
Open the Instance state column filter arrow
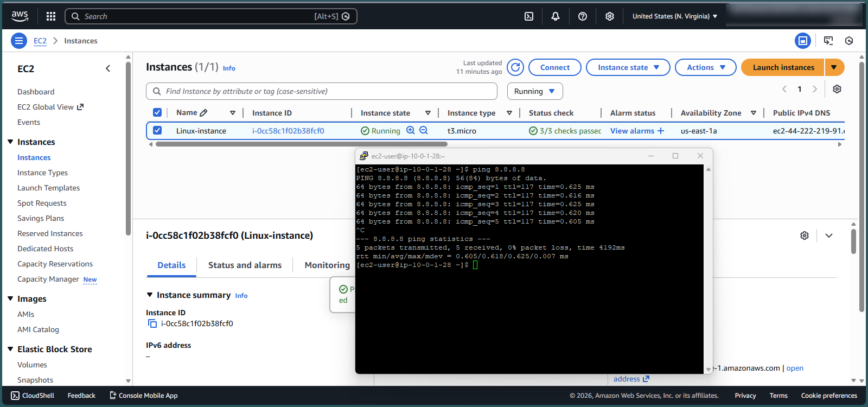428,113
